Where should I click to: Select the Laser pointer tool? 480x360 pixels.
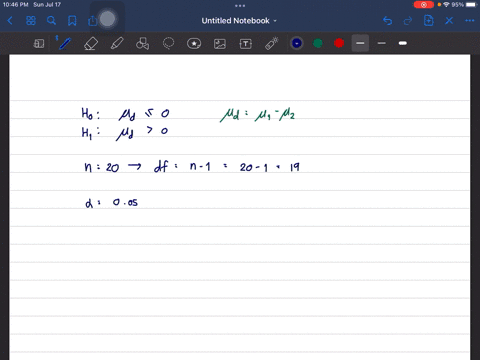(272, 43)
